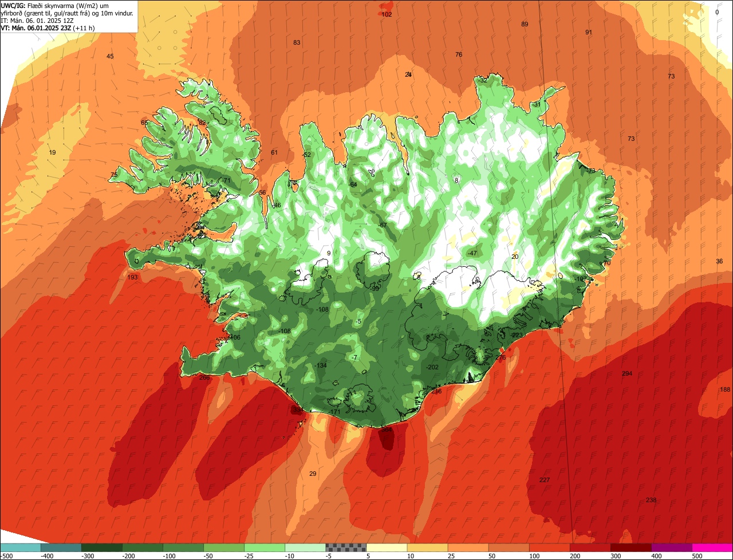Pick the magenta above-500 legend swatch
Viewport: 733px width, 560px height.
point(712,547)
